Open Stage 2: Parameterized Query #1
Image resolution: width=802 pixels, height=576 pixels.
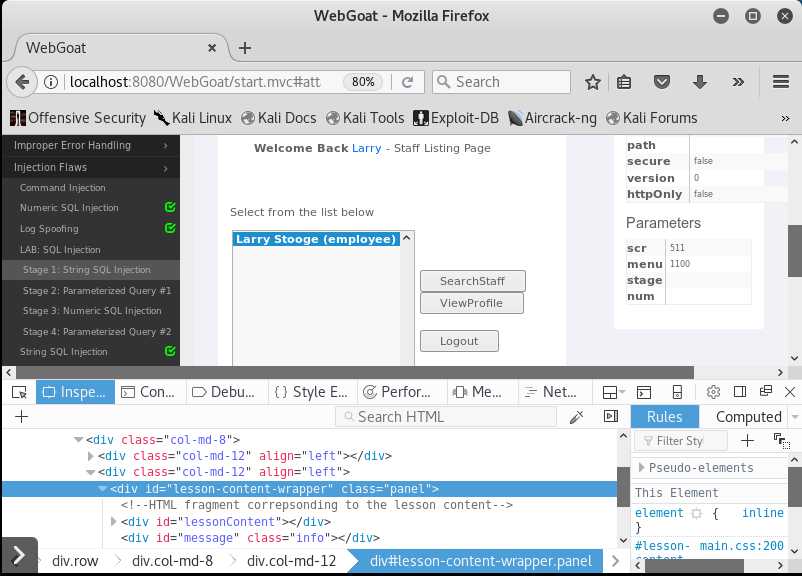(x=97, y=291)
